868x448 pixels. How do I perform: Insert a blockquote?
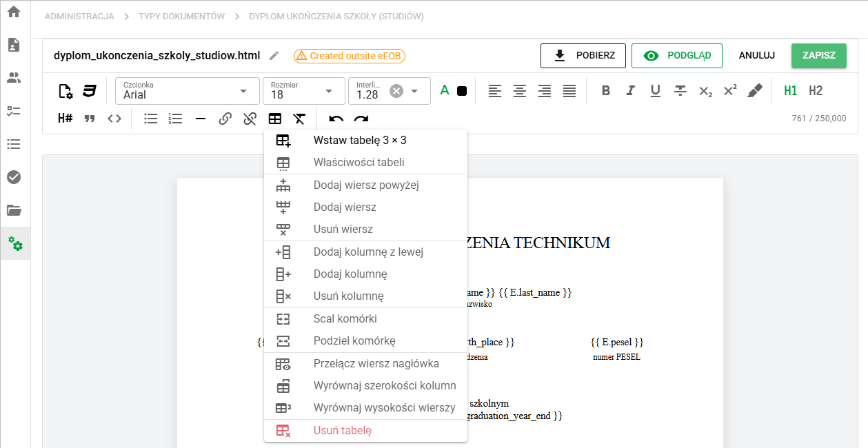(x=90, y=119)
